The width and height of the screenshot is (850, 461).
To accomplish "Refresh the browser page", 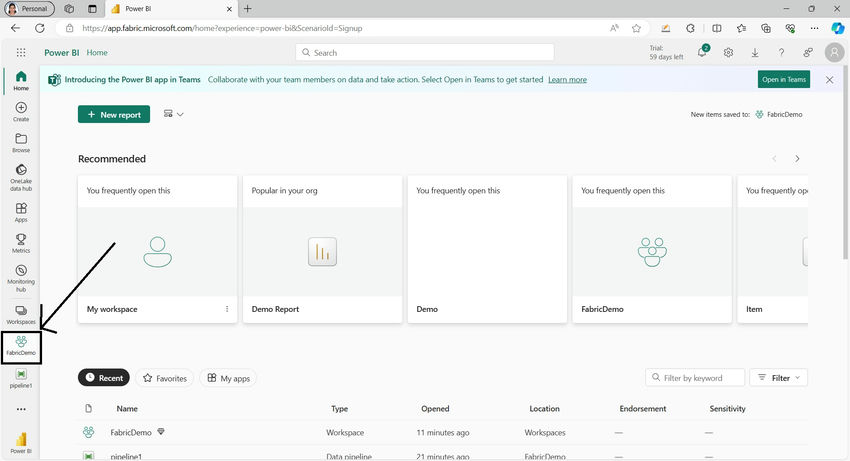I will click(40, 28).
